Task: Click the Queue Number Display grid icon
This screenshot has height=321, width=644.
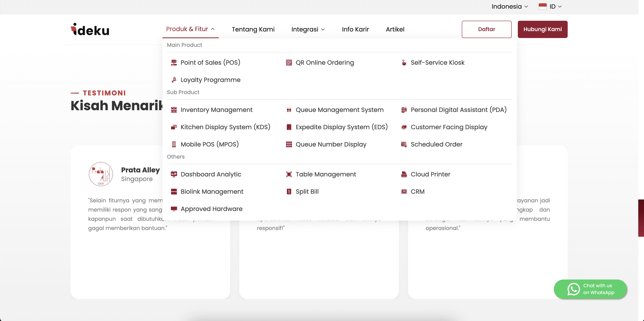Action: [289, 144]
